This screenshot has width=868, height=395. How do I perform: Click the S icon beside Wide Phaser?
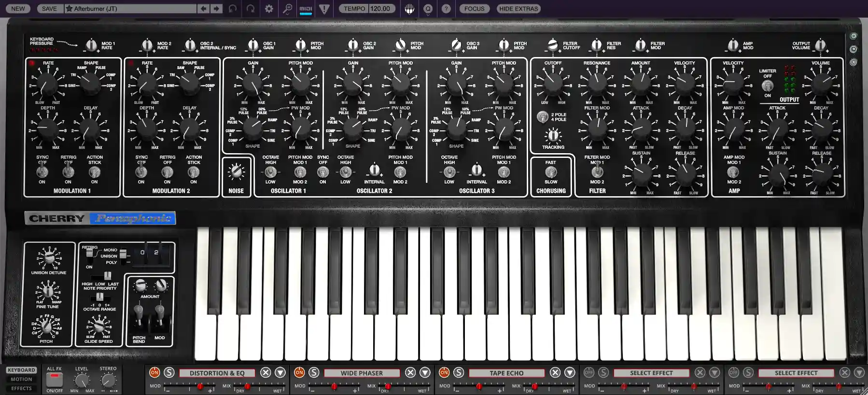314,372
